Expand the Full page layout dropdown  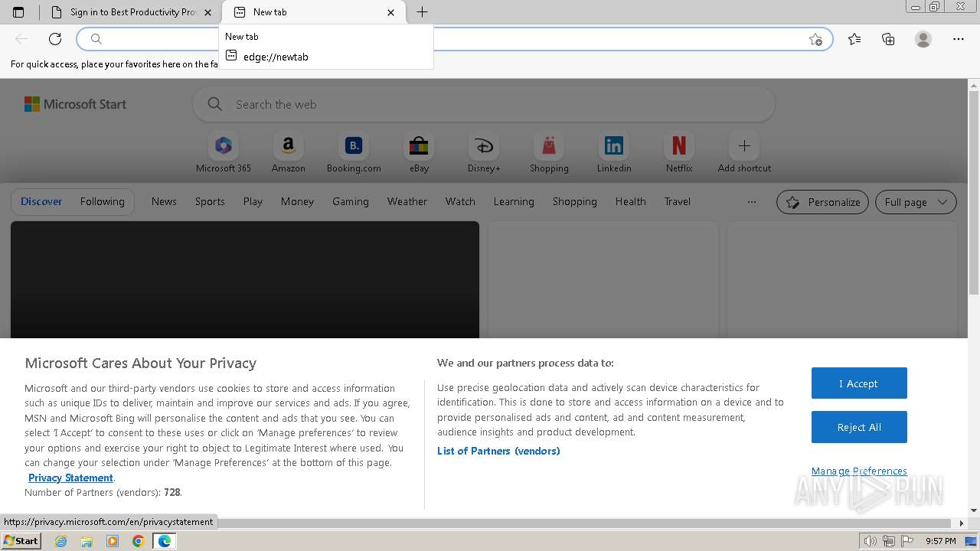pos(916,202)
